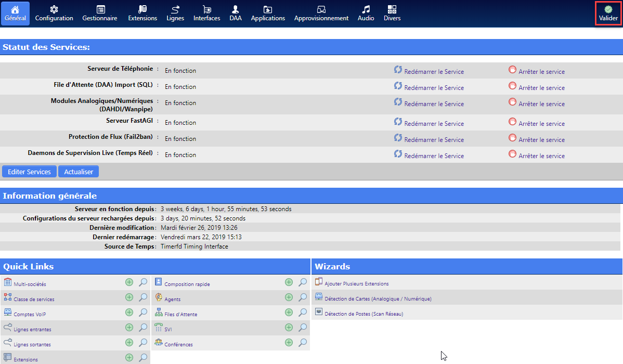Open the Général home menu
The height and width of the screenshot is (364, 623).
[15, 14]
